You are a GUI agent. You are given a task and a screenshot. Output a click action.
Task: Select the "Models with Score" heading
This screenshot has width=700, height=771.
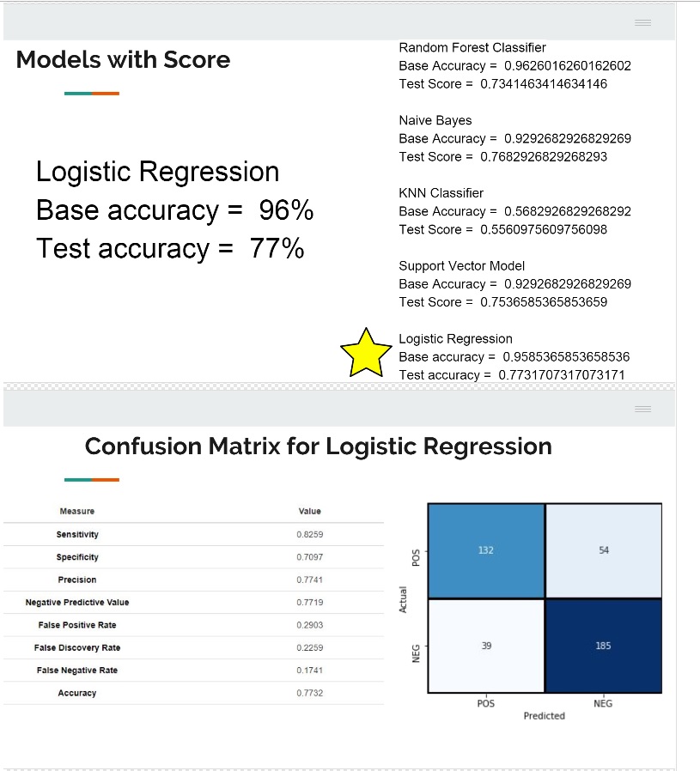pyautogui.click(x=123, y=60)
